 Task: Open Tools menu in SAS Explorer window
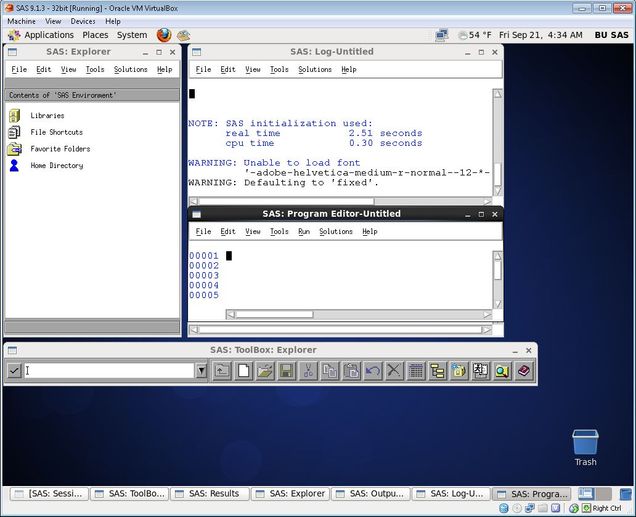95,69
